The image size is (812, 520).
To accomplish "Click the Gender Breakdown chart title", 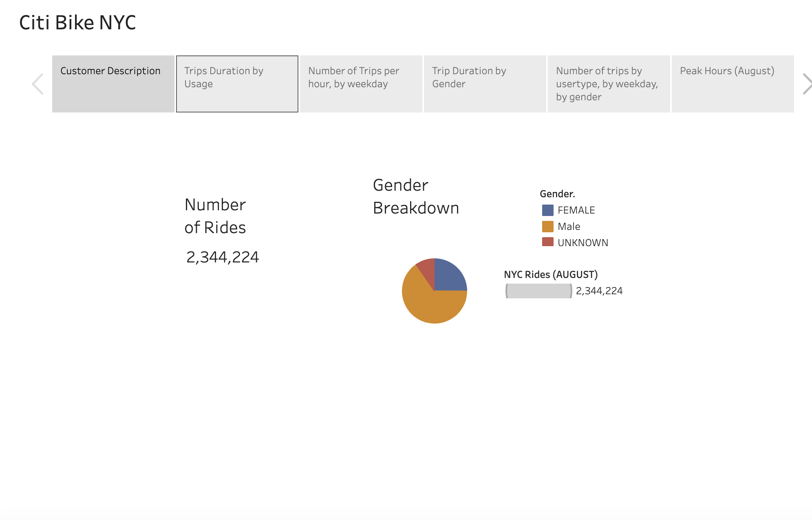I will tap(416, 196).
